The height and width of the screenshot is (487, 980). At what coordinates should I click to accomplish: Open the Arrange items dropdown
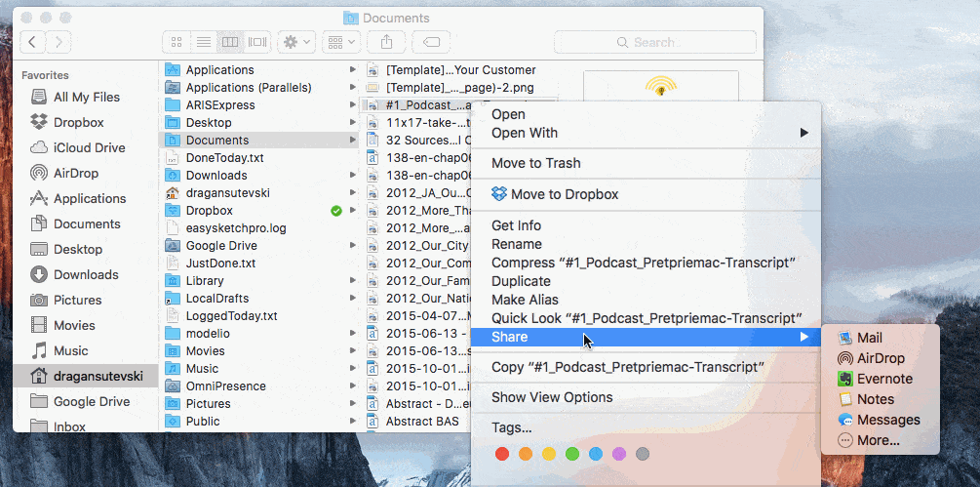340,42
